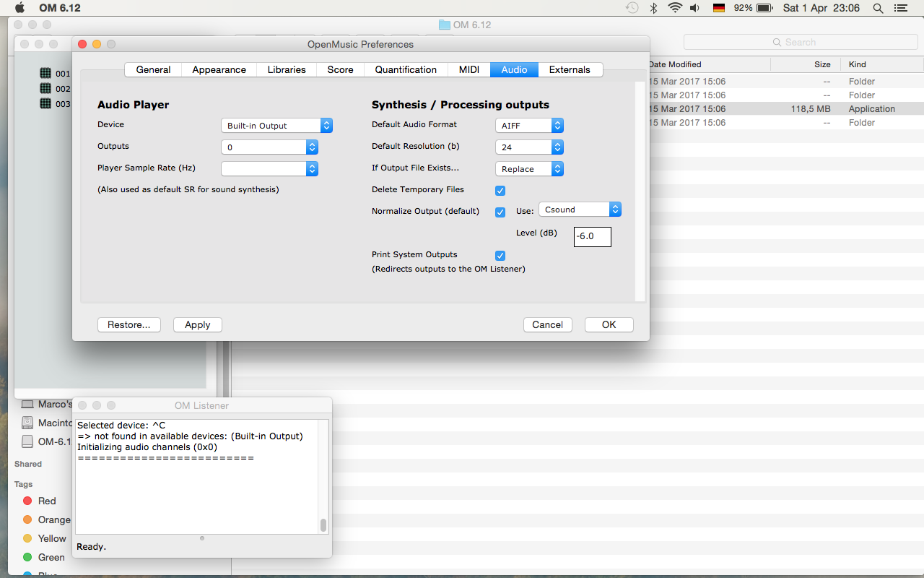Click the OM-6.1 disk icon in sidebar
Viewport: 924px width, 578px height.
pyautogui.click(x=27, y=441)
